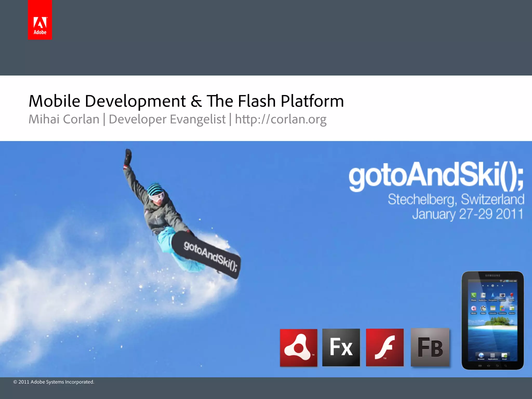Click the Adobe Systems copyright footer text

tap(54, 382)
